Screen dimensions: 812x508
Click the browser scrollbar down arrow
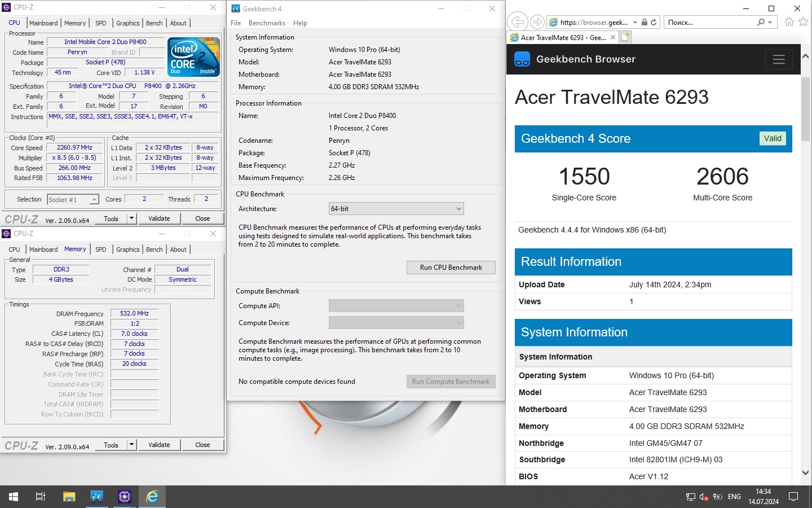pos(805,472)
